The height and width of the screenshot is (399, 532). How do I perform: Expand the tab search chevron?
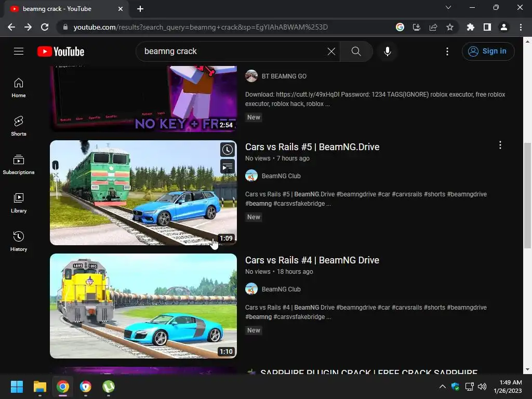[x=448, y=7]
